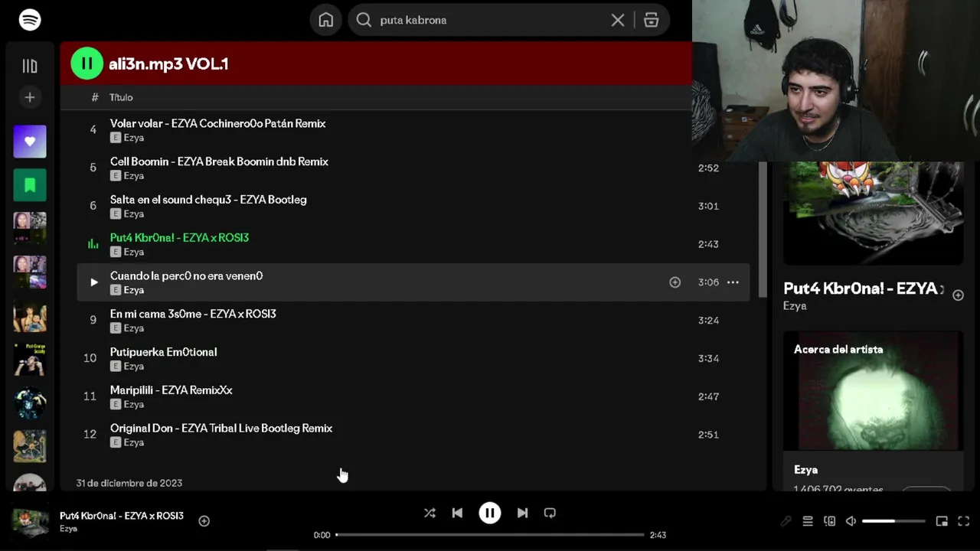This screenshot has height=551, width=980.
Task: Click right panel album artwork
Action: click(873, 213)
